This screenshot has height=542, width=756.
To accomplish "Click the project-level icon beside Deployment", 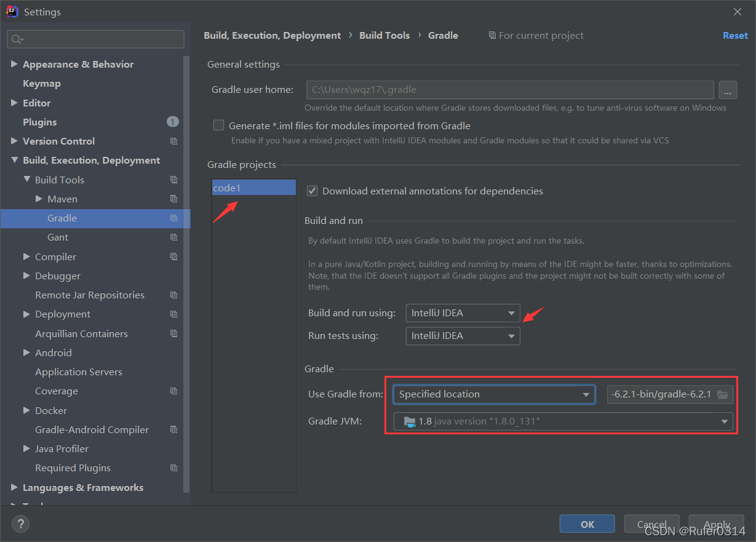I will pos(174,314).
